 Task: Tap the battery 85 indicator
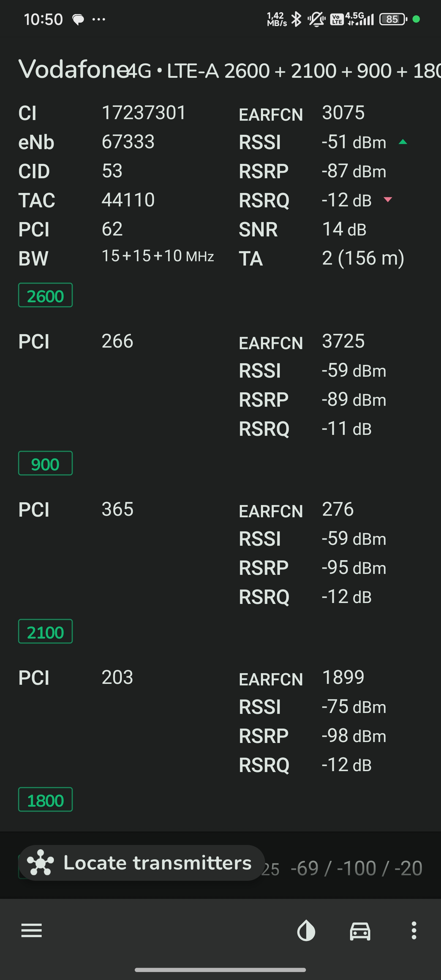[393, 19]
